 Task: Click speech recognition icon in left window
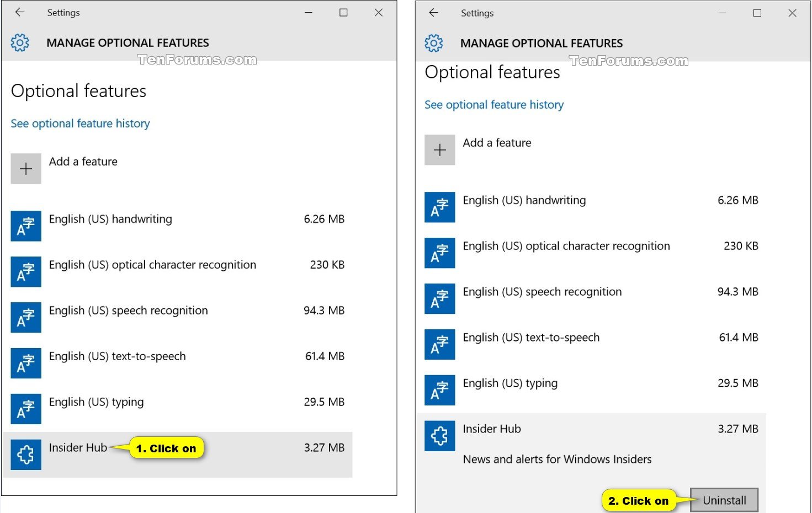[26, 318]
